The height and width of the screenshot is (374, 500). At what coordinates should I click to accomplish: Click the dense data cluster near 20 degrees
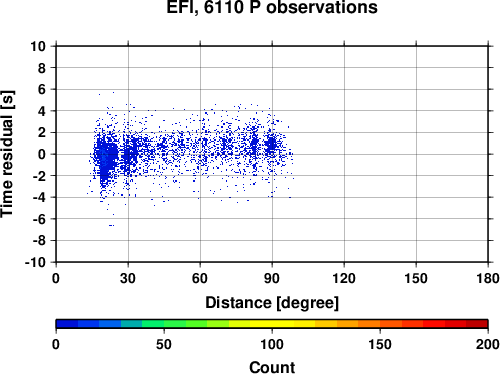coord(106,157)
